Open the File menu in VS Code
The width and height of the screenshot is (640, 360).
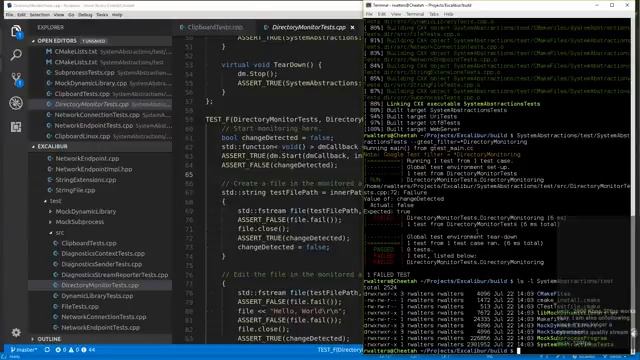tap(9, 15)
